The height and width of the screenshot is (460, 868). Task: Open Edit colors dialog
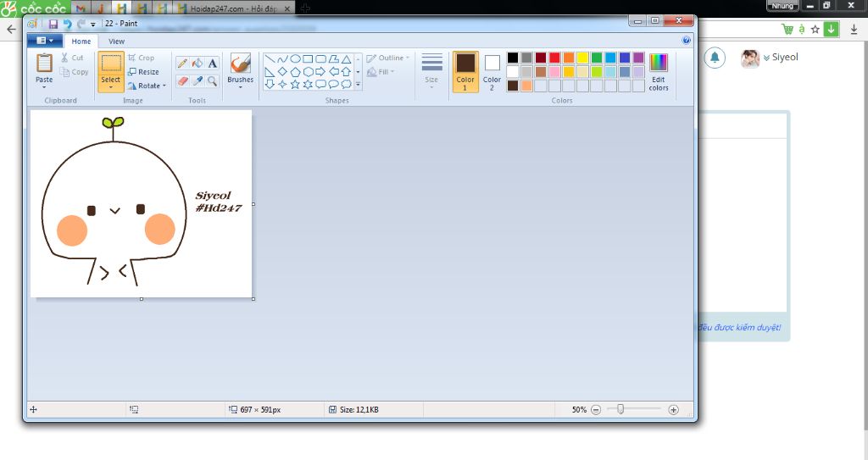pos(658,72)
